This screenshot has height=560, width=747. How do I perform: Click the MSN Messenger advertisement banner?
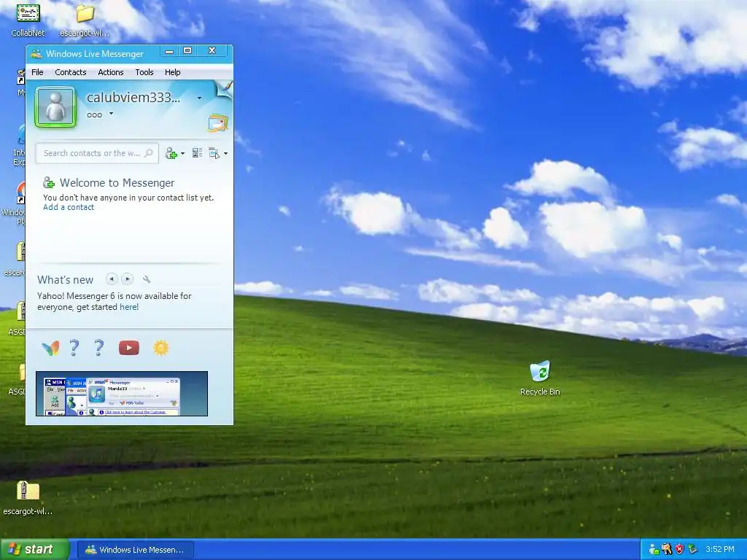click(x=122, y=394)
